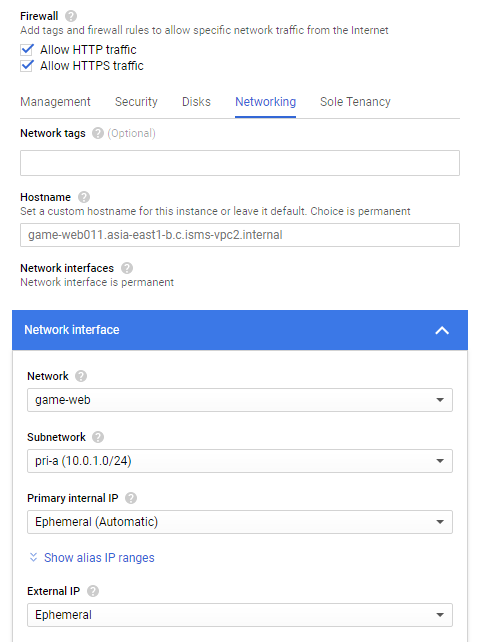Show help for Network interfaces
The image size is (496, 642).
click(127, 268)
